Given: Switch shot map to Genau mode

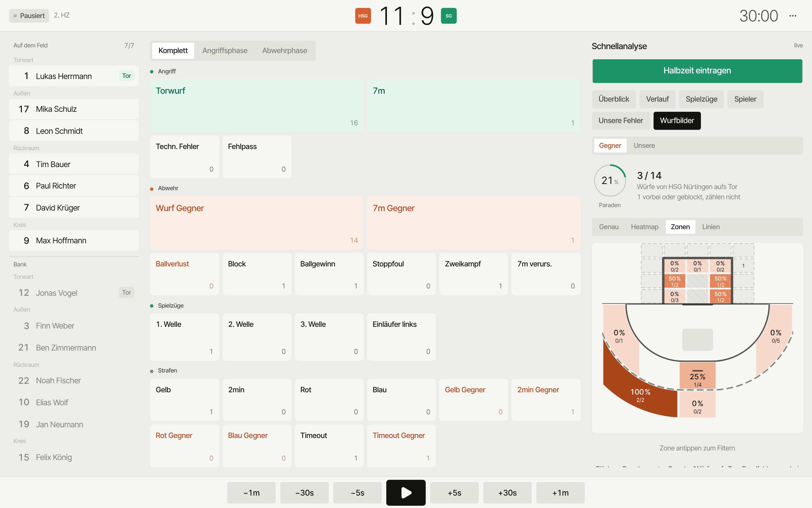Looking at the screenshot, I should (609, 227).
